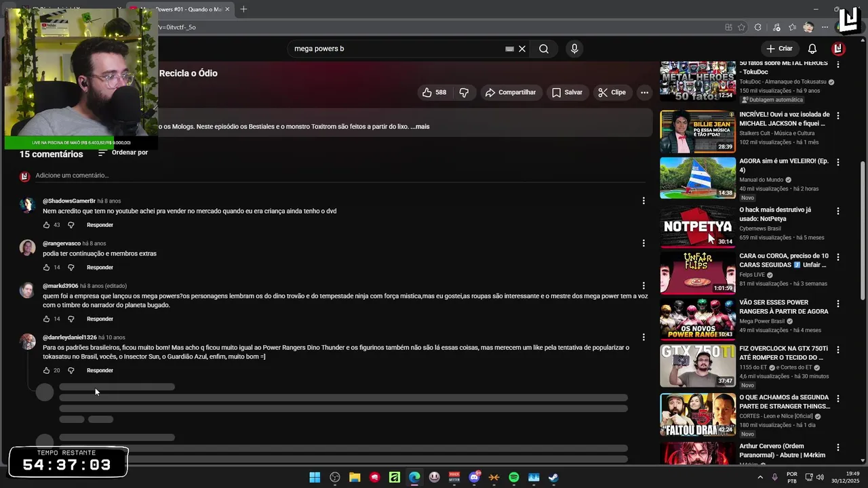The image size is (868, 488).
Task: Open the AGORA sim é um VELEIRO thumbnail
Action: (698, 178)
